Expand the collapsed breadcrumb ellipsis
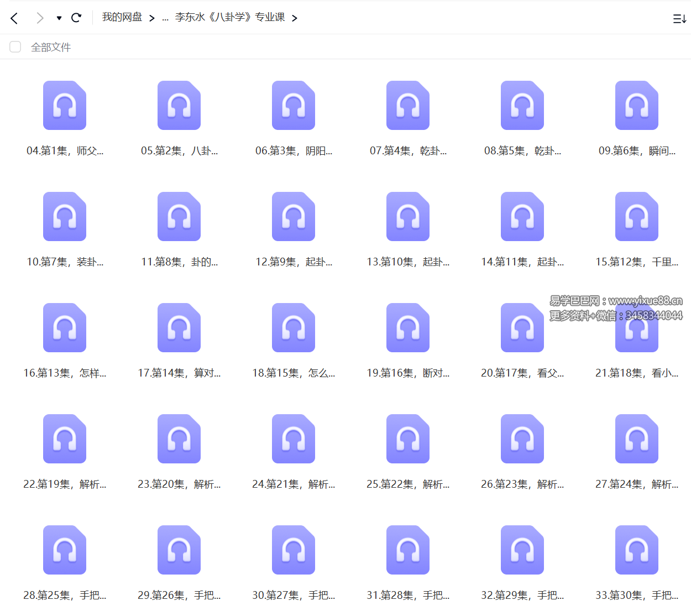The height and width of the screenshot is (616, 691). tap(165, 18)
